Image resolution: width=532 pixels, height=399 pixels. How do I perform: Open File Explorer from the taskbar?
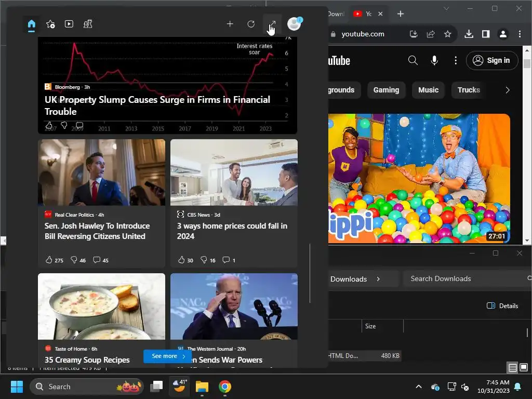(202, 387)
